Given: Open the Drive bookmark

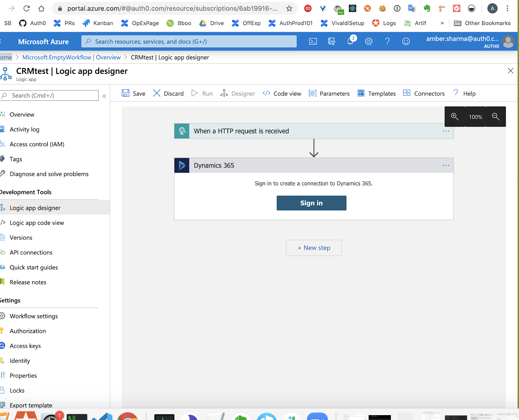Looking at the screenshot, I should tap(211, 23).
